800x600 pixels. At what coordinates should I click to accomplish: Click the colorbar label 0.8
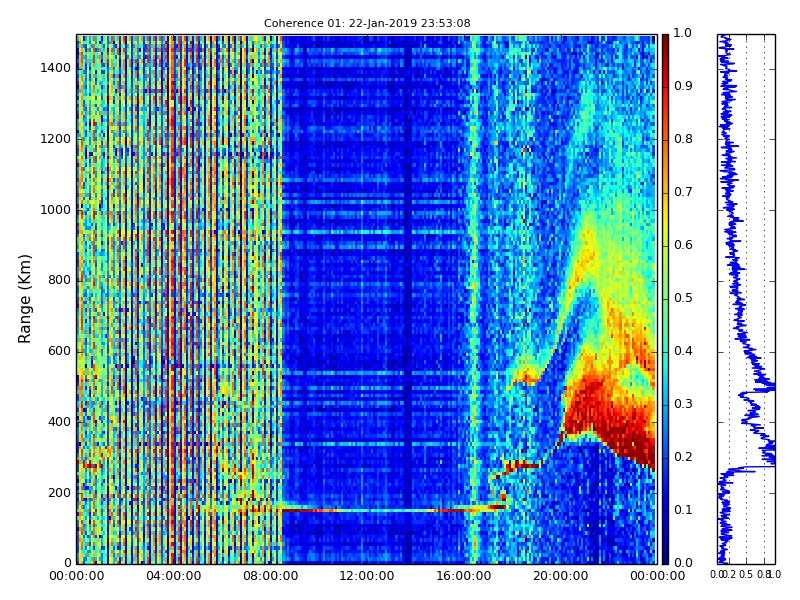[x=683, y=139]
